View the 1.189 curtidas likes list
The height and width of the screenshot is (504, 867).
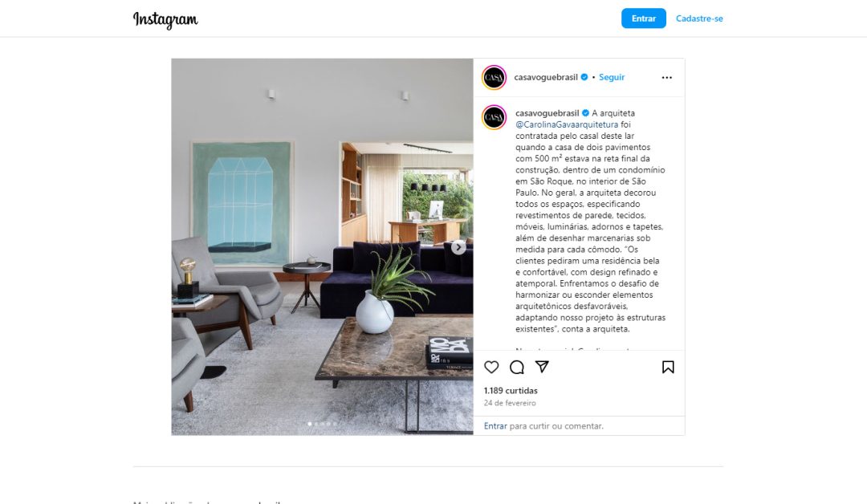(x=511, y=390)
